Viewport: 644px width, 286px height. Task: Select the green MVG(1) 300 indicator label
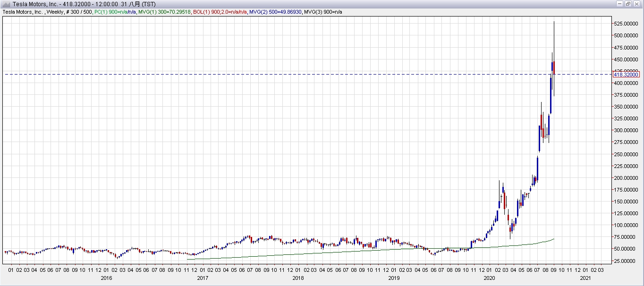click(164, 11)
